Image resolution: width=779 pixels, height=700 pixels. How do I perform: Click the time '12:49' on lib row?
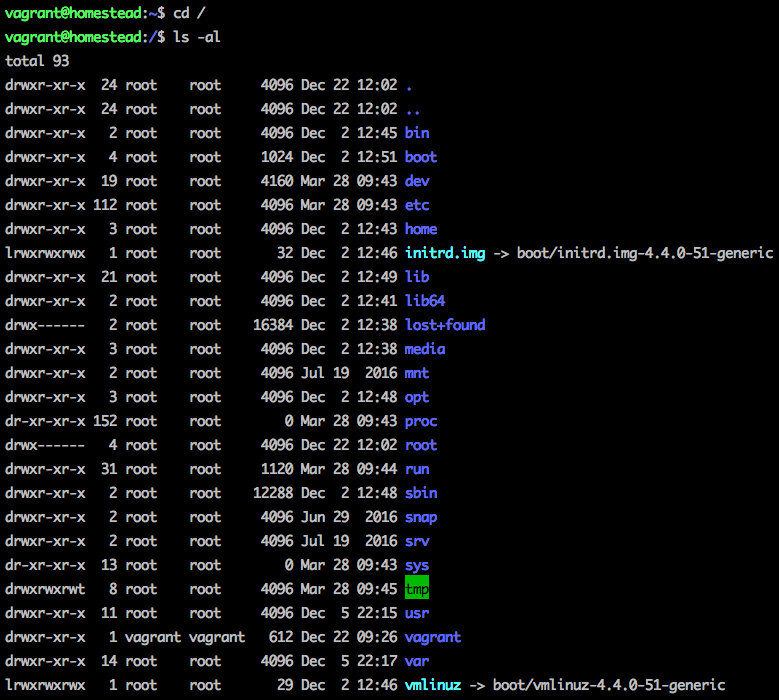[377, 277]
